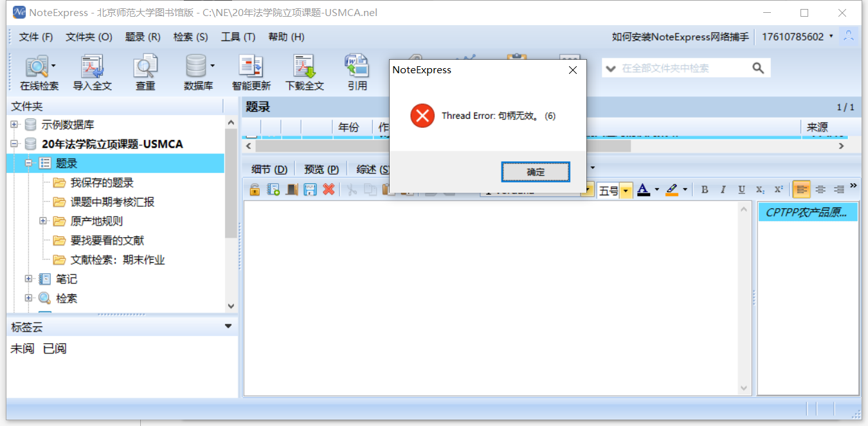The width and height of the screenshot is (868, 426).
Task: Click the search magnifier icon
Action: (x=758, y=68)
